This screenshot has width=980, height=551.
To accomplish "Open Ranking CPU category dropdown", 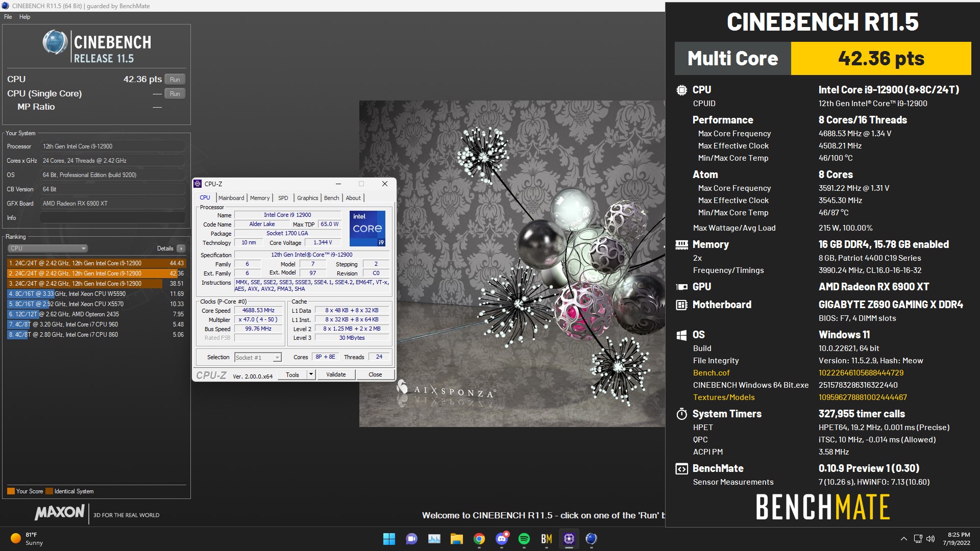I will click(x=47, y=248).
